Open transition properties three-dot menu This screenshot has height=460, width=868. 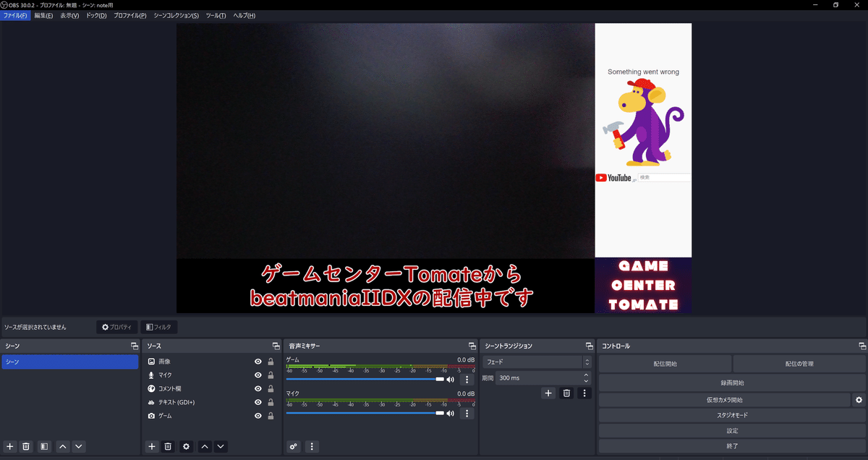(584, 393)
